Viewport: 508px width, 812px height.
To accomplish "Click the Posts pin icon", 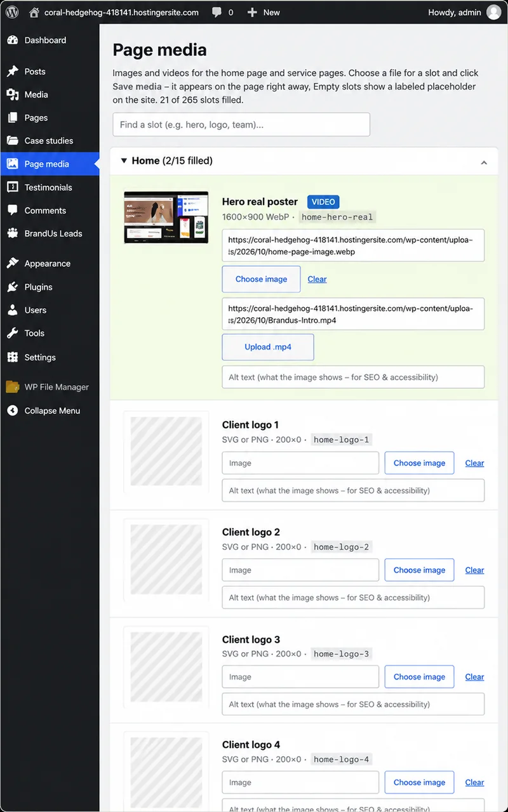I will pos(13,72).
